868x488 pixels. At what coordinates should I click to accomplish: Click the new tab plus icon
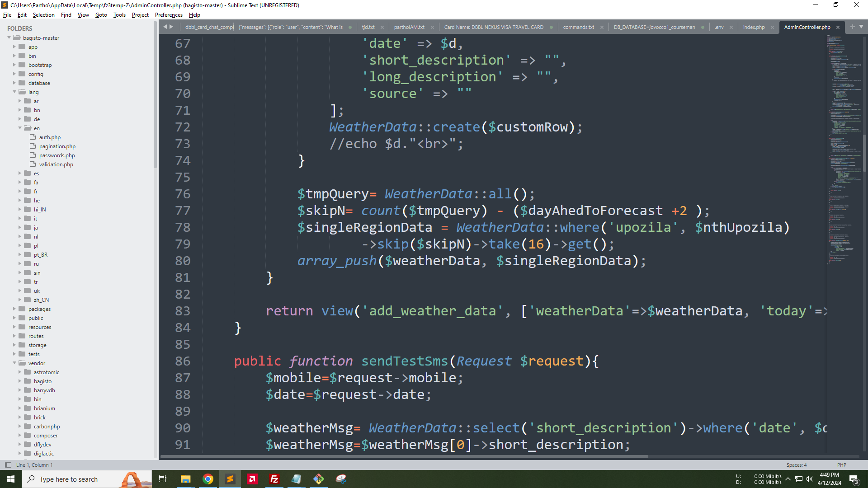(x=853, y=27)
